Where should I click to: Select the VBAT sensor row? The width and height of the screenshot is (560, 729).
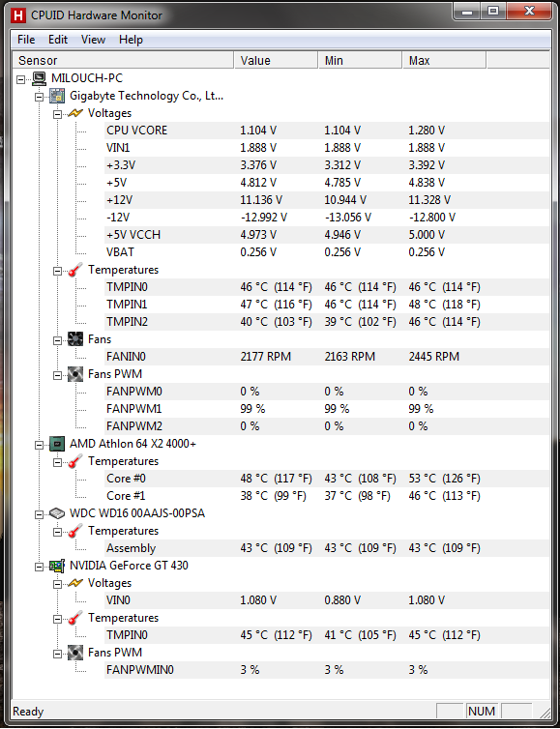[x=327, y=252]
